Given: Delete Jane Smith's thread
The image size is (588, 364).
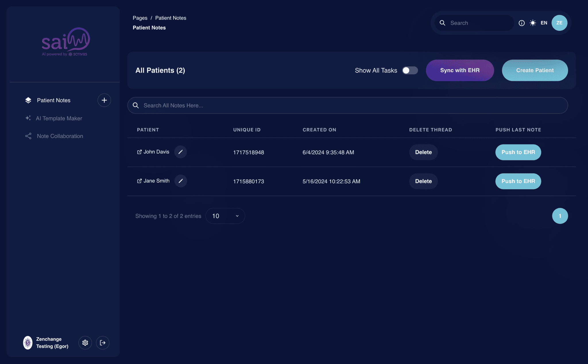Looking at the screenshot, I should pyautogui.click(x=423, y=181).
